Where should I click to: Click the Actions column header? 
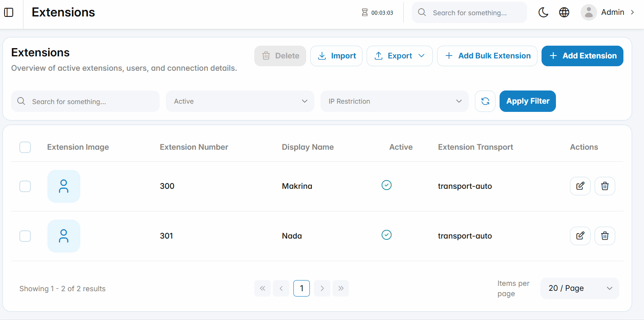click(584, 147)
